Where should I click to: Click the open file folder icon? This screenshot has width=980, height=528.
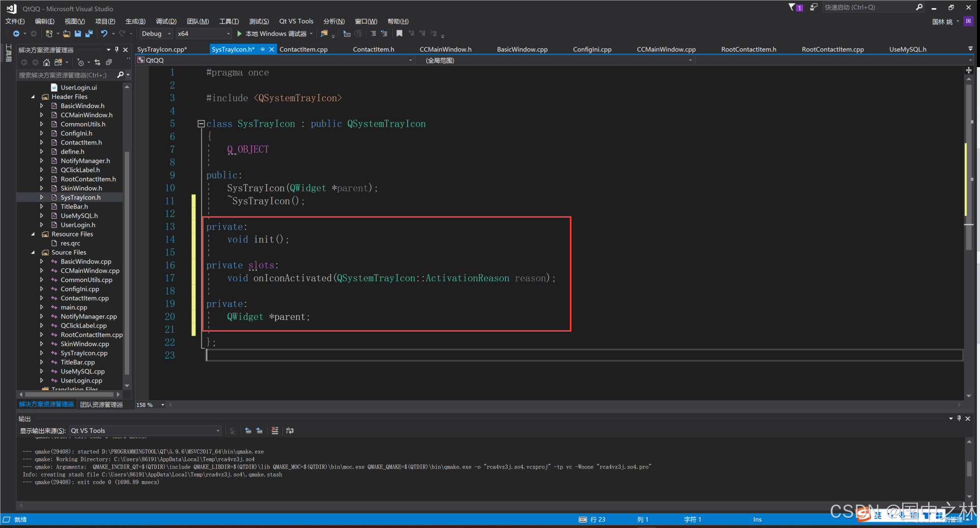(x=67, y=34)
